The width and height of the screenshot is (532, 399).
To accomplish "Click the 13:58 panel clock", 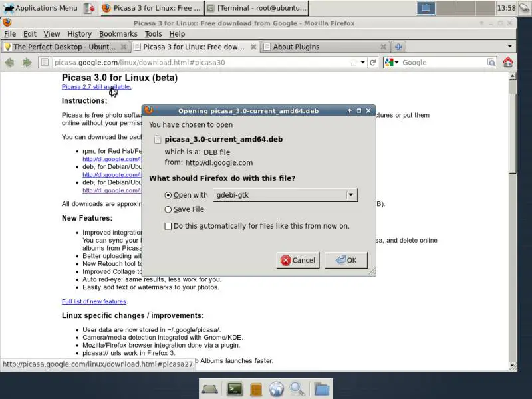I will click(506, 8).
